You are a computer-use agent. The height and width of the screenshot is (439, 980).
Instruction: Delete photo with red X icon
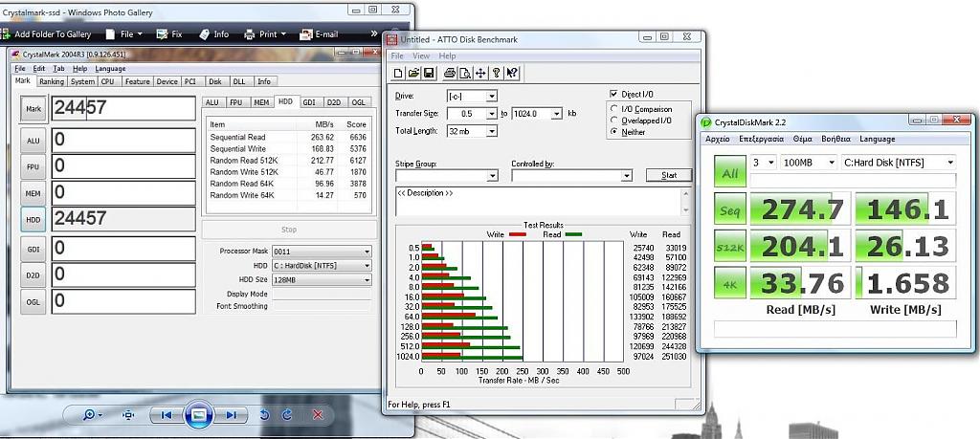point(318,415)
